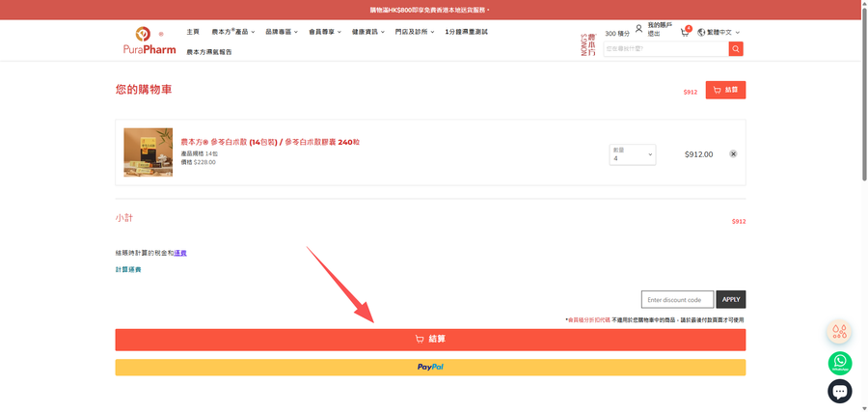Expand the 門店及診所 menu
This screenshot has width=868, height=412.
coord(415,32)
